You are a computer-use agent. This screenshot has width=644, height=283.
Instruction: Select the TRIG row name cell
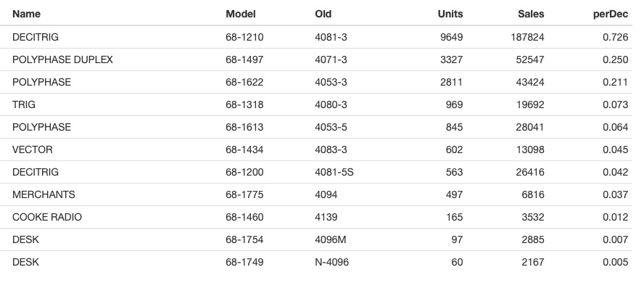[x=24, y=104]
